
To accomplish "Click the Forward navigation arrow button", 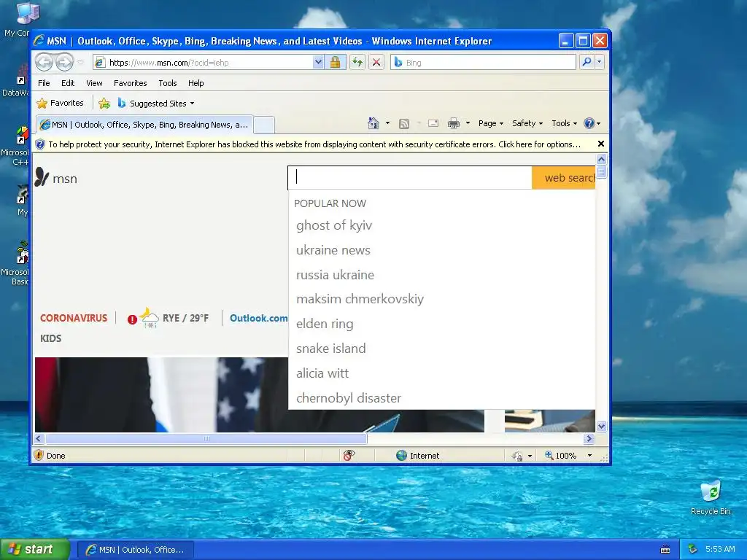I will coord(64,62).
